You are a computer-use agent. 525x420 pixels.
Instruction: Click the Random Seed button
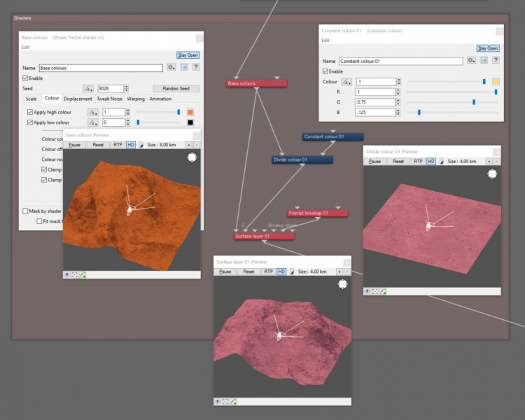(x=176, y=88)
